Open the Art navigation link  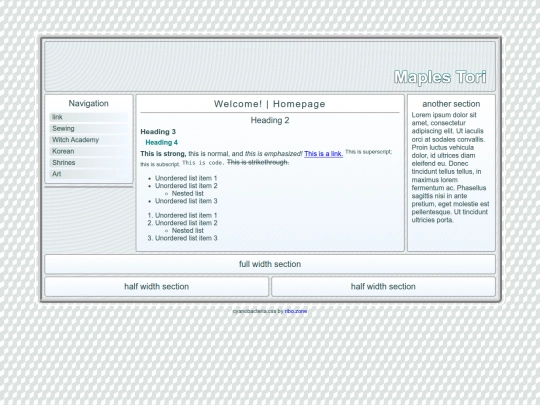point(89,174)
